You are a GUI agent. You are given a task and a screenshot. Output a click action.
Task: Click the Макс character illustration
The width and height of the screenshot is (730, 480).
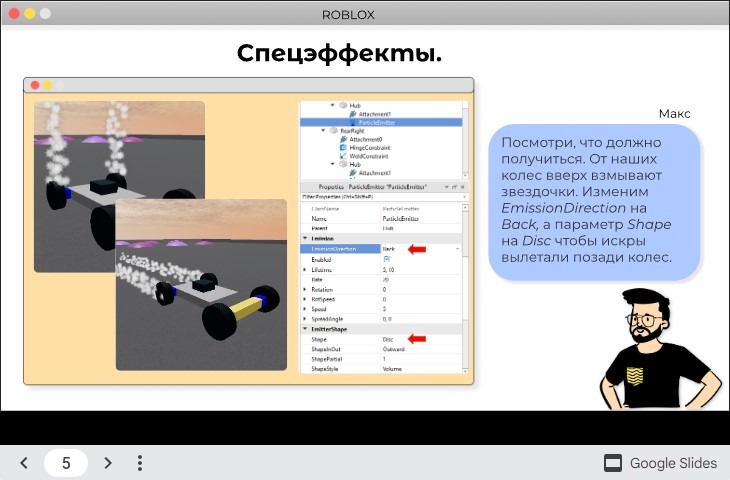pos(660,349)
